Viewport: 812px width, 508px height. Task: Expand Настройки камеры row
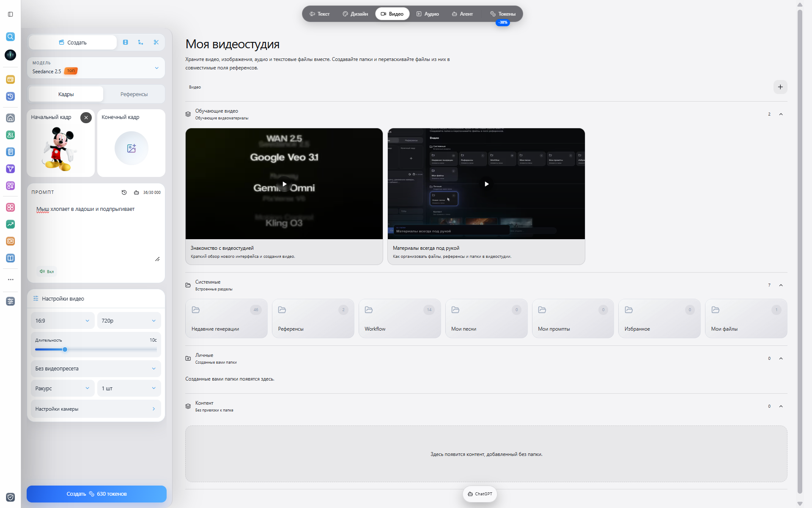pos(96,409)
